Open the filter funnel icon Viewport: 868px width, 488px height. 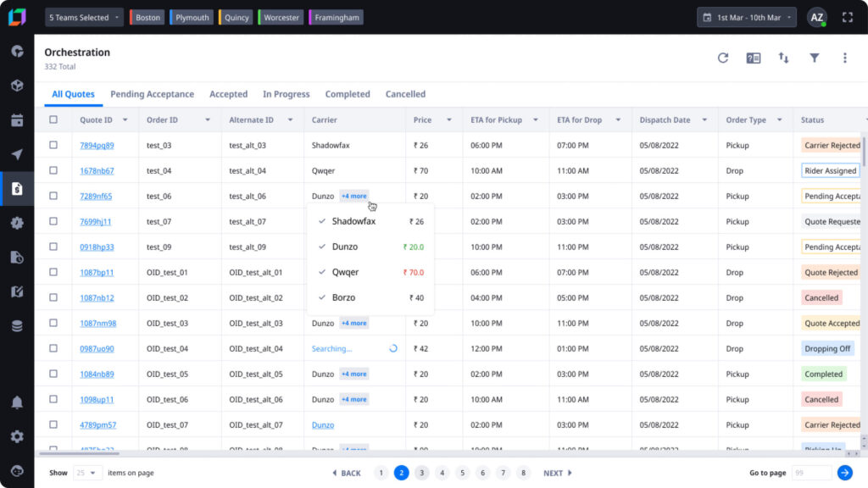814,58
